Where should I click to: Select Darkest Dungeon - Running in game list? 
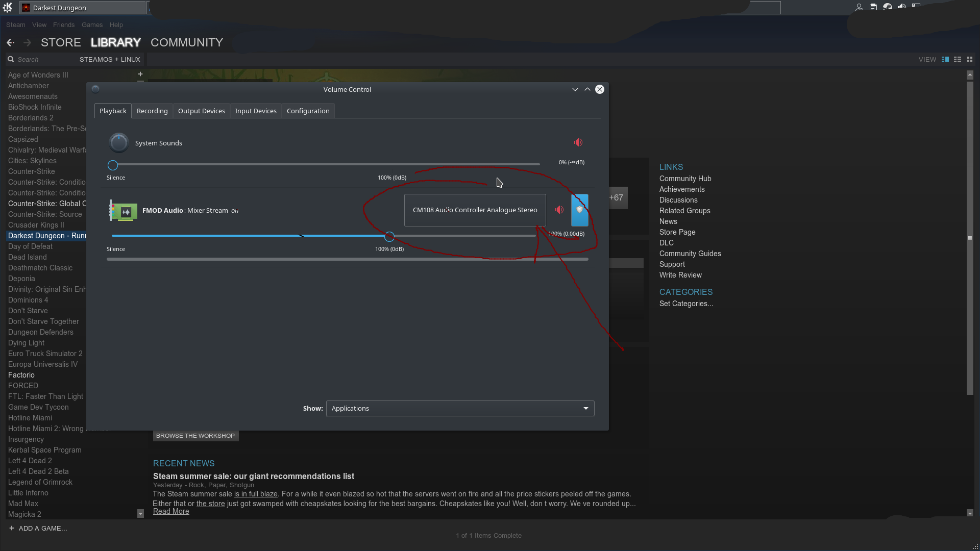[x=47, y=236]
